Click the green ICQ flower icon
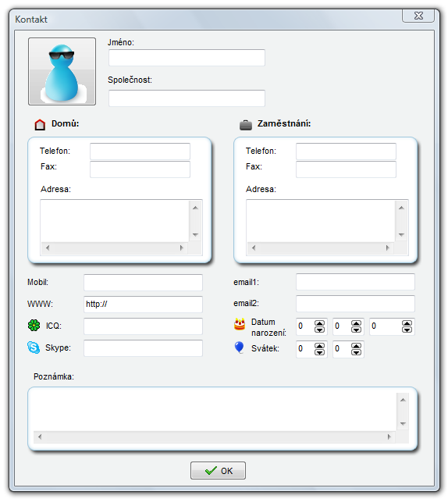The height and width of the screenshot is (499, 448). pyautogui.click(x=34, y=325)
